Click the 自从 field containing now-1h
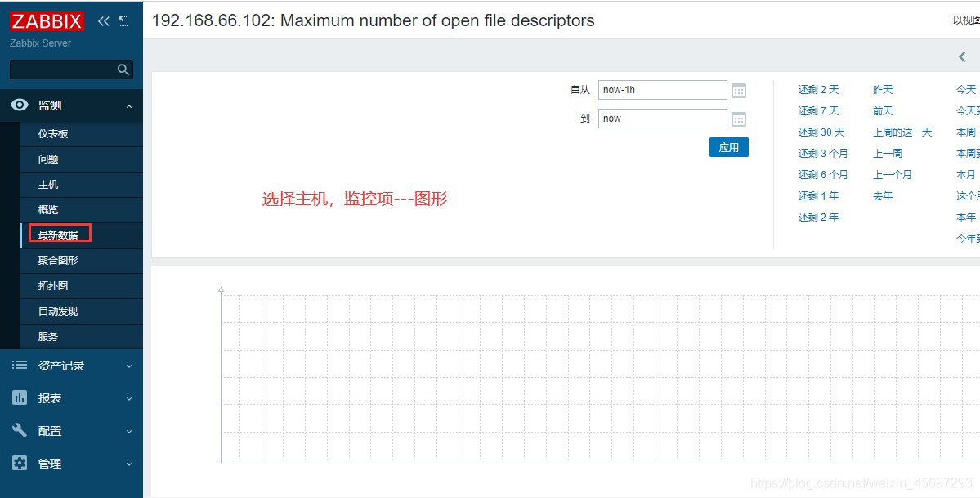The width and height of the screenshot is (980, 498). (x=663, y=90)
